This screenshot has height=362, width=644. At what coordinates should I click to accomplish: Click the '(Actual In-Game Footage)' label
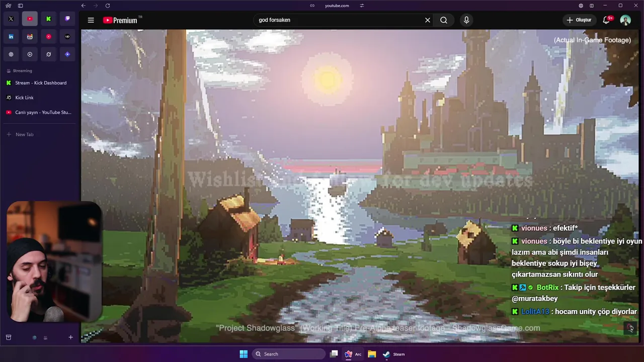[x=592, y=40]
